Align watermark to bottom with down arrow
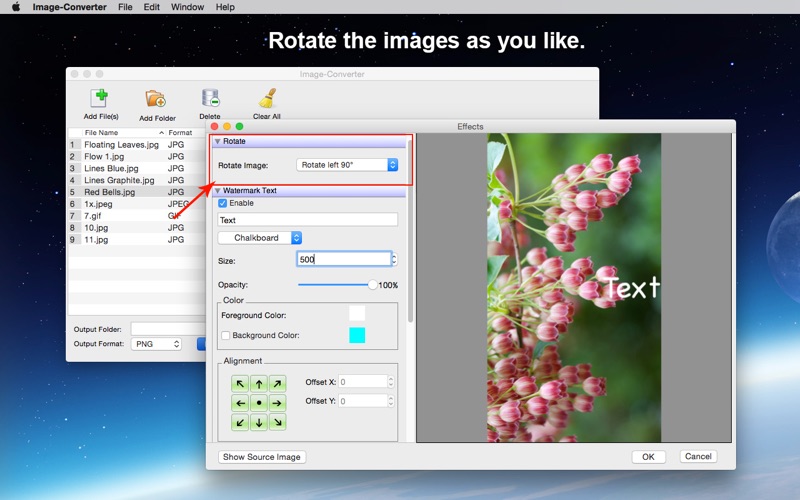The height and width of the screenshot is (500, 800). click(259, 422)
